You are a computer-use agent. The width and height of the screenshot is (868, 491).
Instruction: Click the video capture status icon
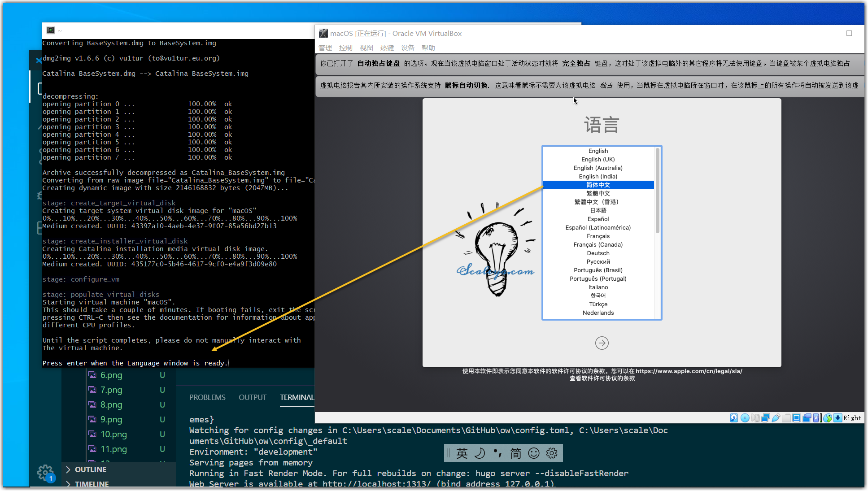pyautogui.click(x=807, y=418)
